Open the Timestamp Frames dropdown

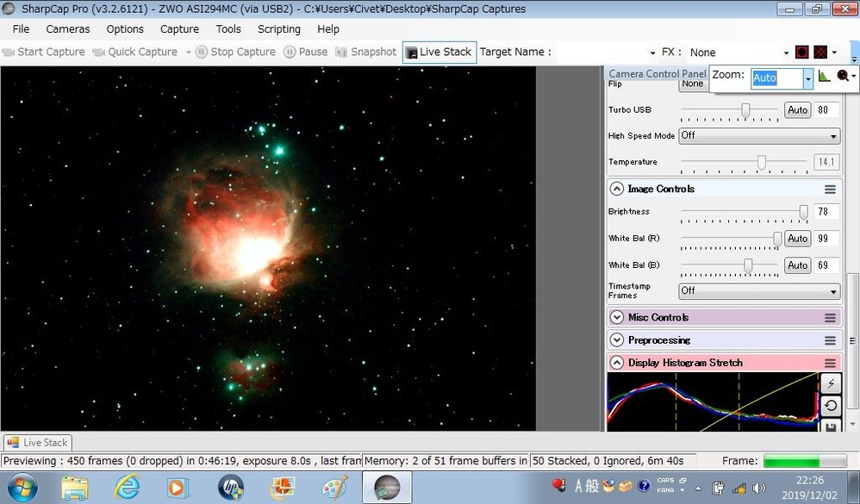[759, 290]
